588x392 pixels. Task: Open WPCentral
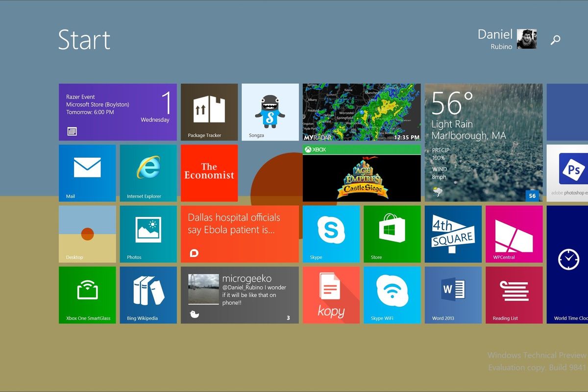click(x=514, y=234)
